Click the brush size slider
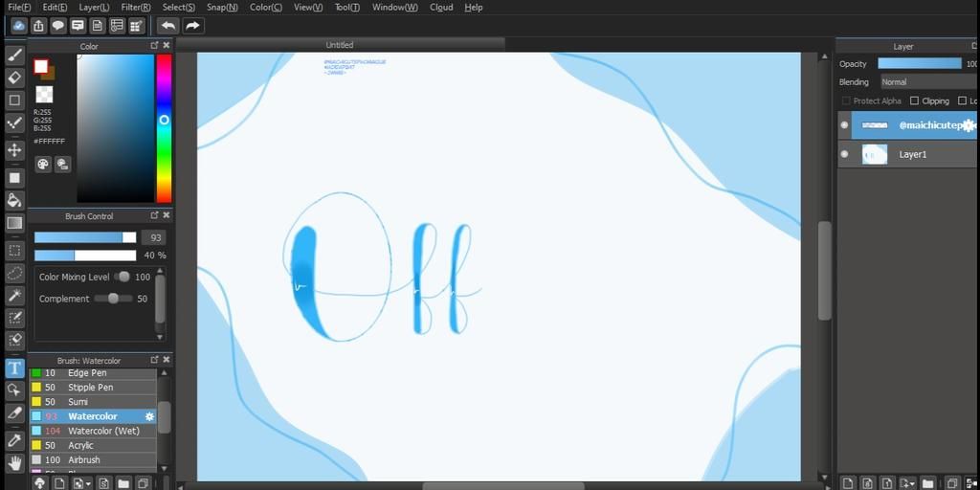Screen dimensions: 980x490 [85, 237]
